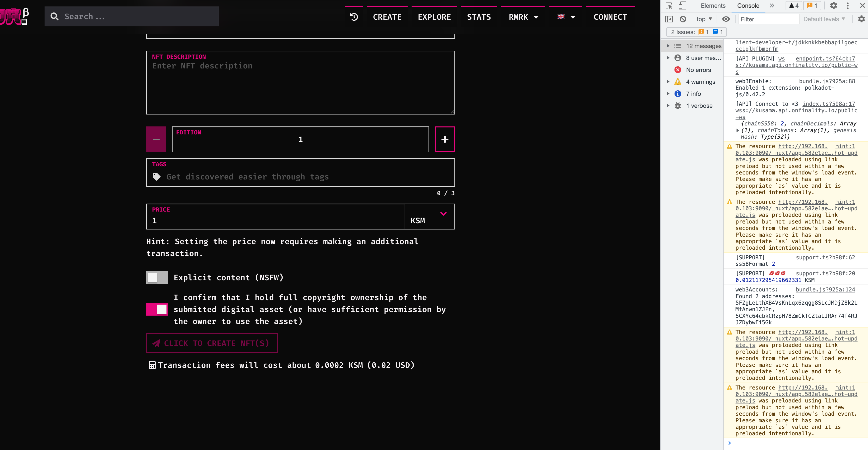868x450 pixels.
Task: Click the console sidebar toggle icon
Action: [669, 19]
